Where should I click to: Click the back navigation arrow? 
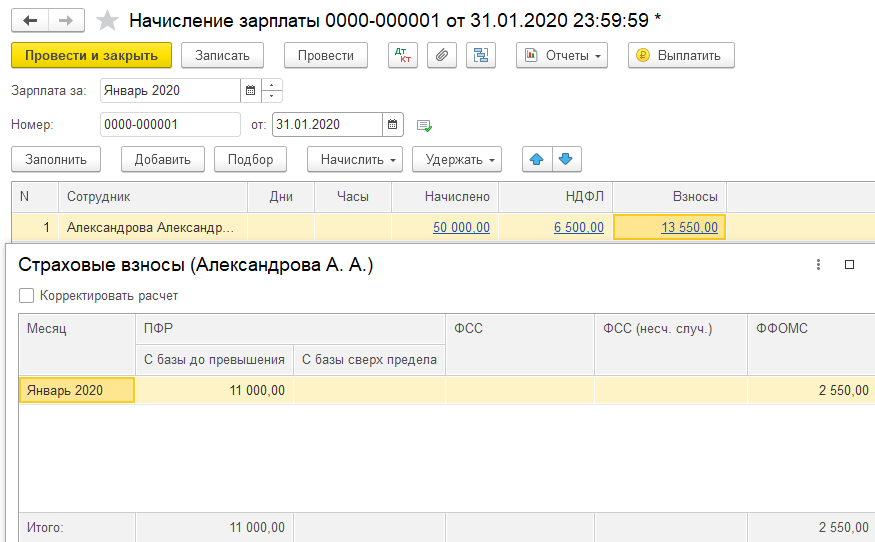(30, 20)
